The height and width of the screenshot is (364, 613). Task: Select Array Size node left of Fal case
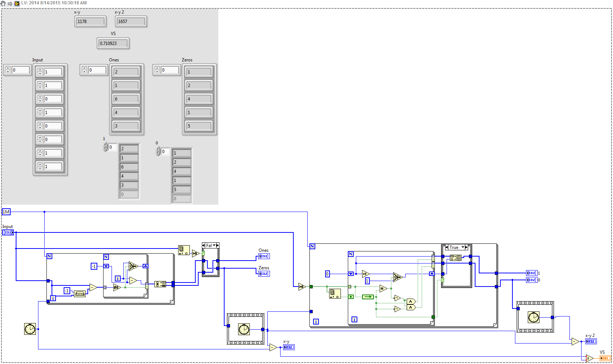184,250
